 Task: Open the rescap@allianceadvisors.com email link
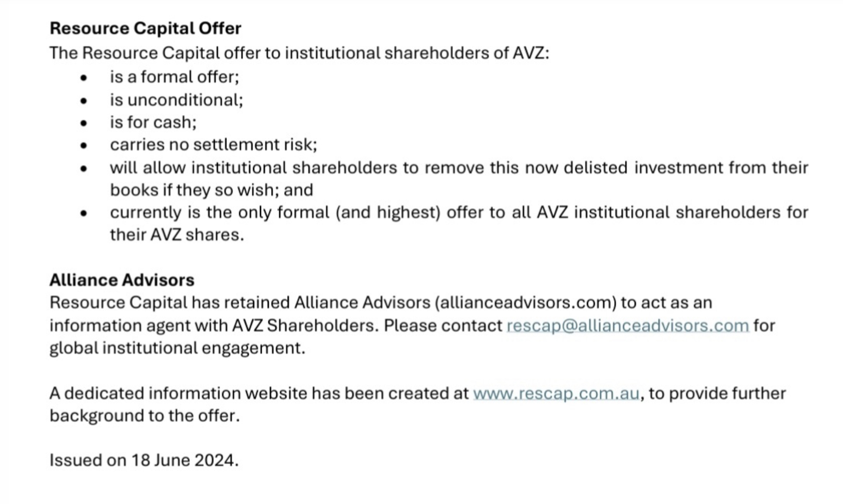click(627, 326)
